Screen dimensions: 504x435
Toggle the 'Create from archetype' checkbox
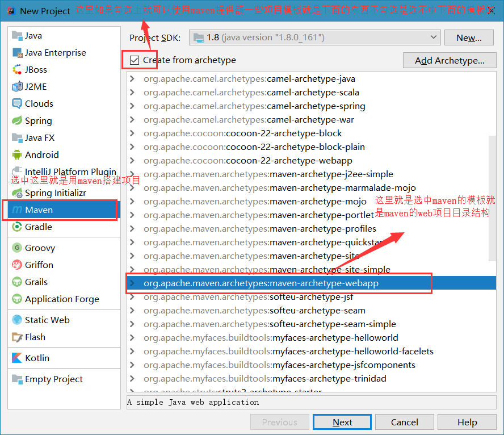135,60
